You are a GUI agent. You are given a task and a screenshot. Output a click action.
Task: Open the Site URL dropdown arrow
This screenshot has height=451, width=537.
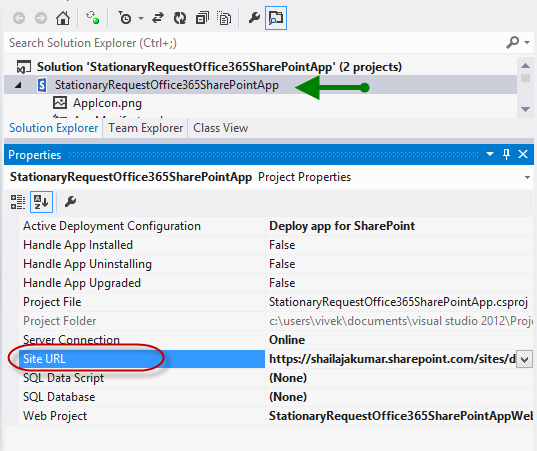coord(524,359)
